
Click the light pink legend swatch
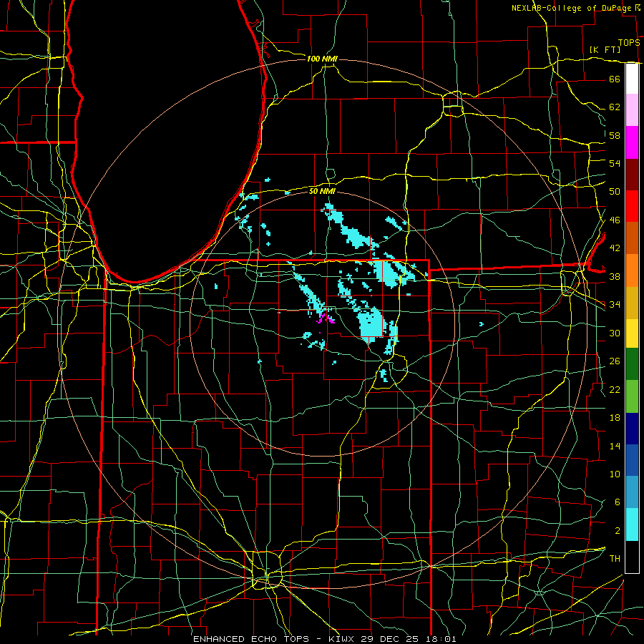click(632, 110)
